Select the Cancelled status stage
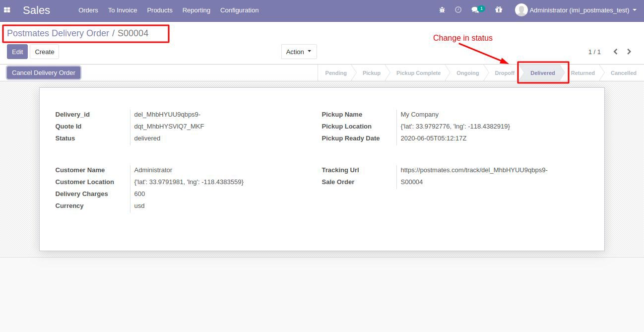This screenshot has height=332, width=644. tap(624, 73)
